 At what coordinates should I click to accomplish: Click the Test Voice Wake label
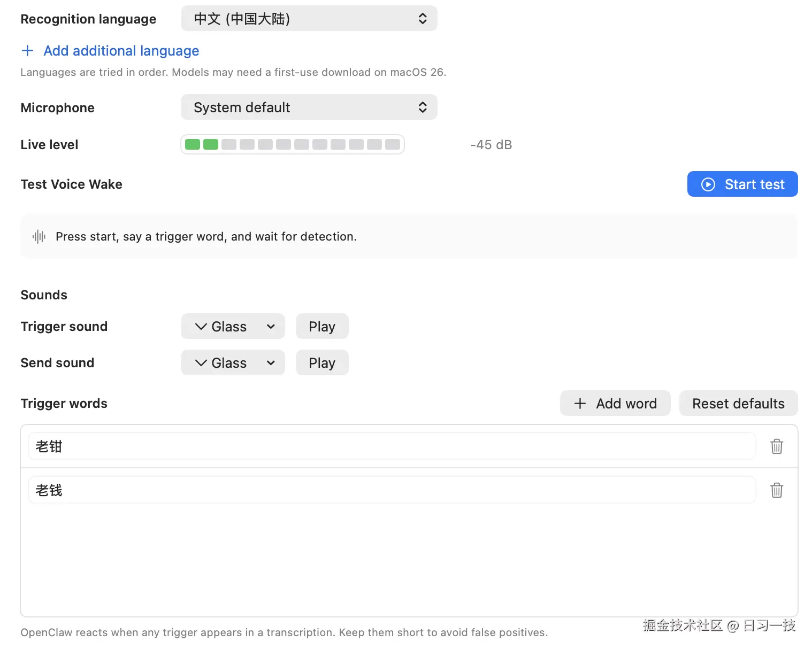pos(71,184)
